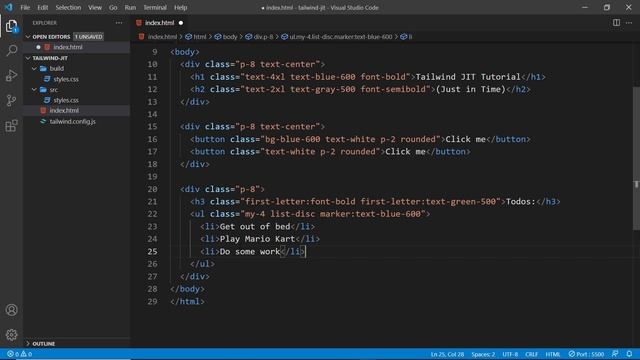Select the index.html editor tab
Screen dimensions: 640x360
(160, 23)
